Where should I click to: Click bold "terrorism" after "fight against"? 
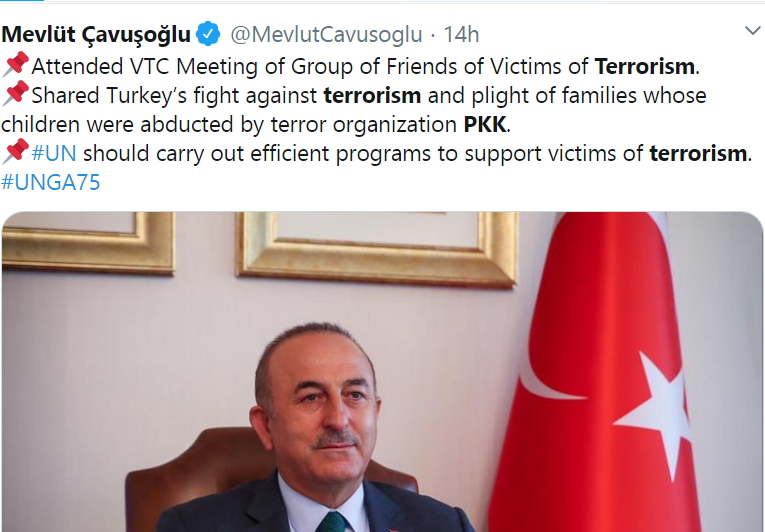click(x=372, y=96)
